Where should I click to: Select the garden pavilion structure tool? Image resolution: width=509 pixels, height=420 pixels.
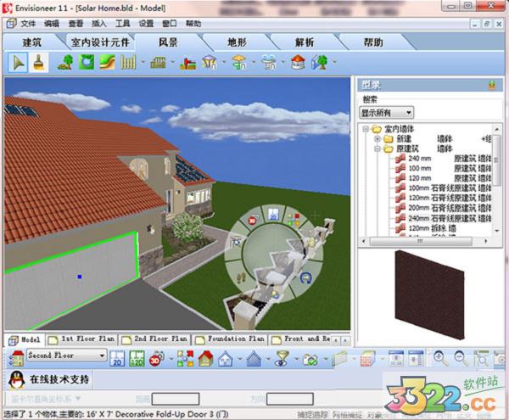(210, 62)
